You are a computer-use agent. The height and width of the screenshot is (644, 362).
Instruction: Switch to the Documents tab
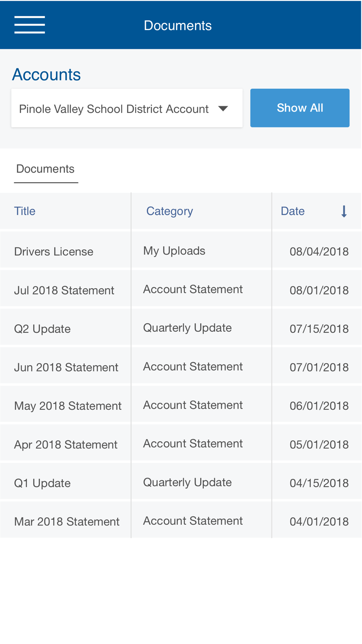[46, 169]
